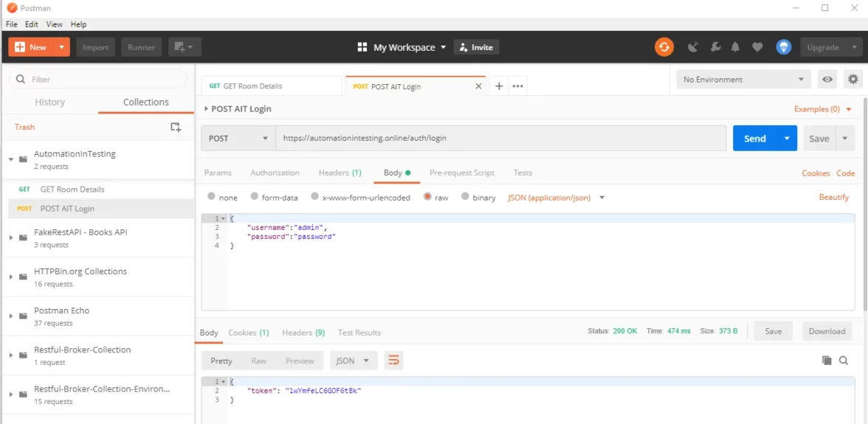Switch to the History tab

click(50, 102)
